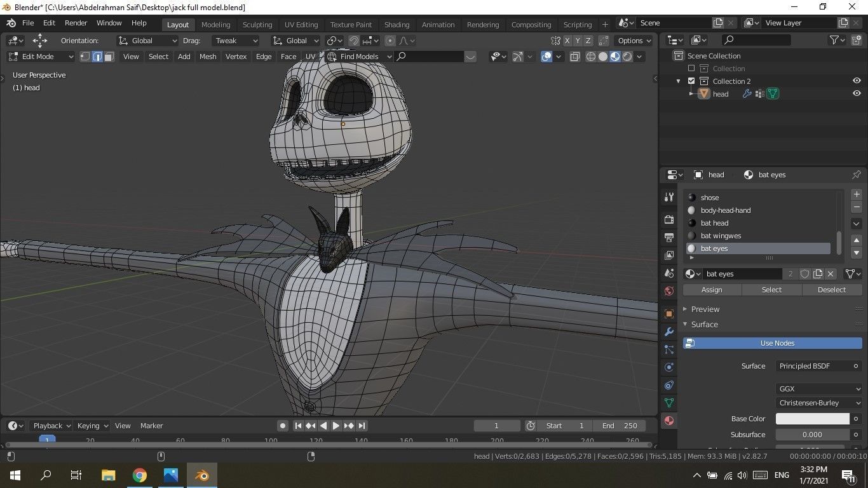Open the Render menu

(x=76, y=23)
